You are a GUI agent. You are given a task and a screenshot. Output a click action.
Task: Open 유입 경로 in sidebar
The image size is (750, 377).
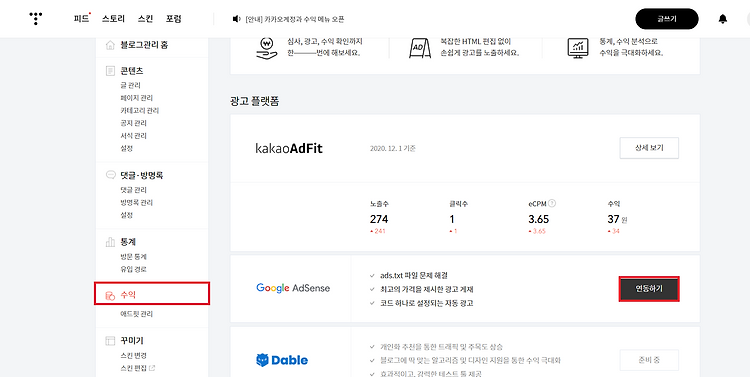[133, 269]
